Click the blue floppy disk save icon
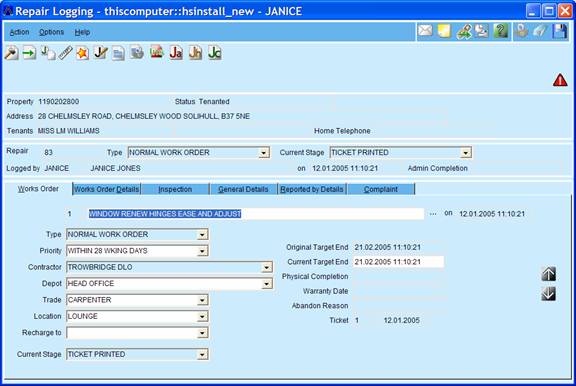Screen dimensions: 576x386 click(x=560, y=31)
